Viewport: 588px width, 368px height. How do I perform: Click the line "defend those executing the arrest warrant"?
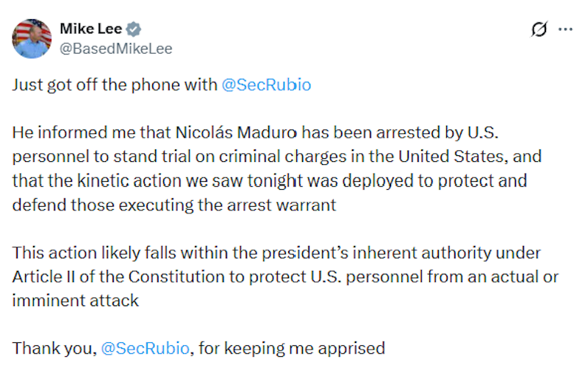(173, 205)
